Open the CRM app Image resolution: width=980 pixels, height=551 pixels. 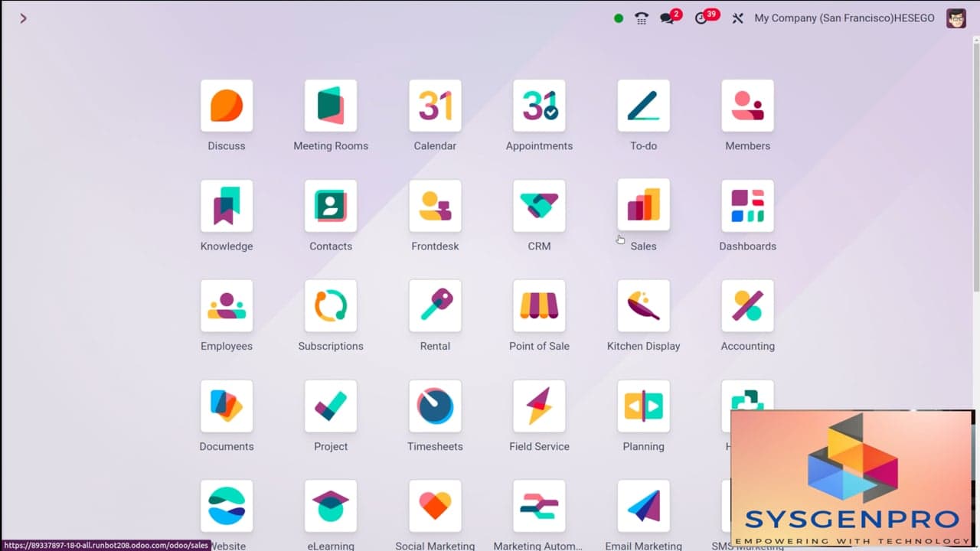pyautogui.click(x=539, y=206)
